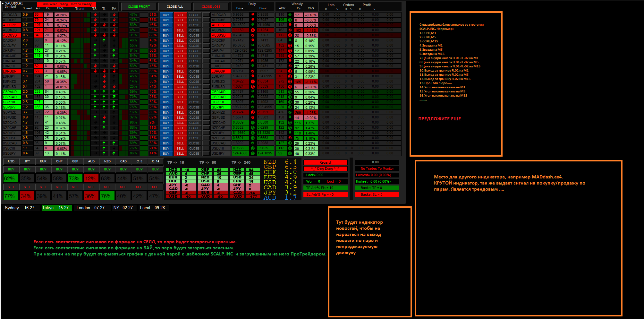The width and height of the screenshot is (644, 319).
Task: Click the SELL button under the NZD tab
Action: tap(107, 187)
